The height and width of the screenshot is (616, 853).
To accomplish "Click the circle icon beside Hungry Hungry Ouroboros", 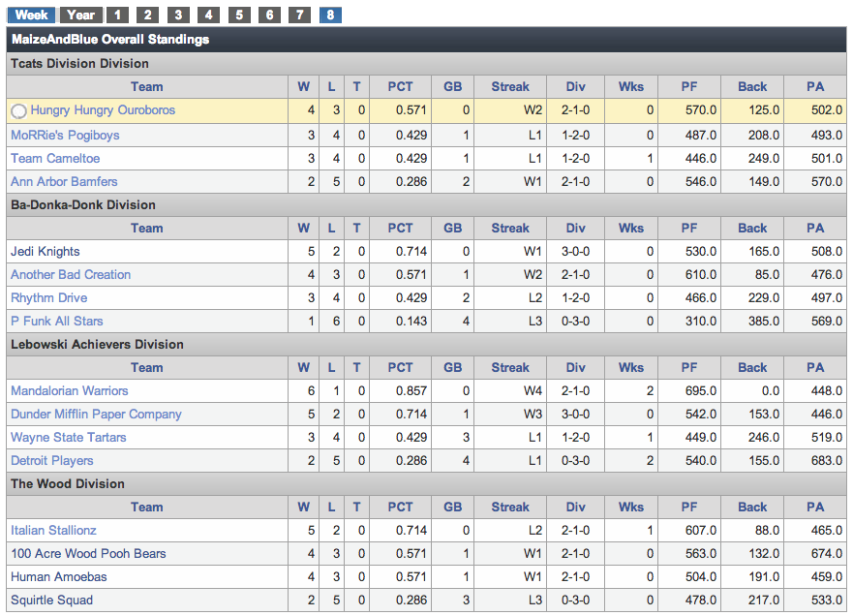I will [18, 111].
